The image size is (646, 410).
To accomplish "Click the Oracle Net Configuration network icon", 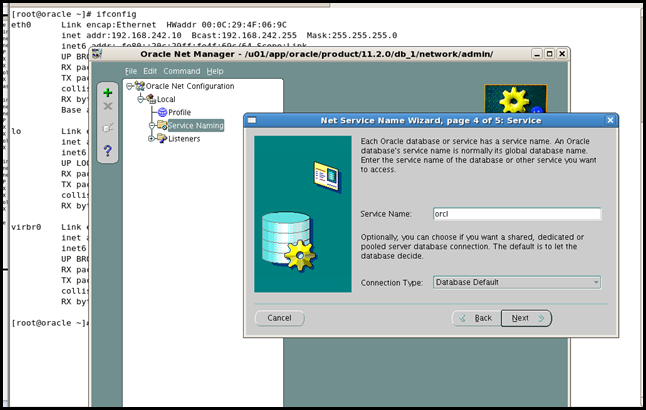I will click(x=140, y=86).
